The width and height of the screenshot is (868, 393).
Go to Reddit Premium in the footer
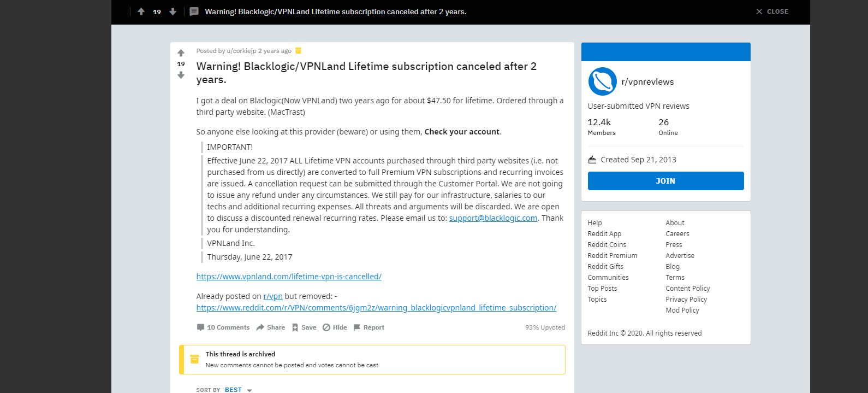[x=612, y=255]
